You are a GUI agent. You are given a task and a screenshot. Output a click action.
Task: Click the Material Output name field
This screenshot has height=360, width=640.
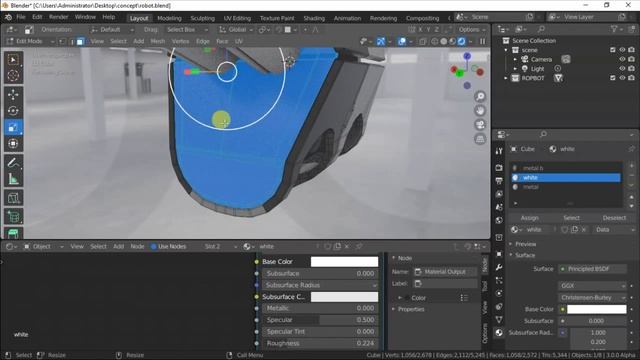pos(445,272)
